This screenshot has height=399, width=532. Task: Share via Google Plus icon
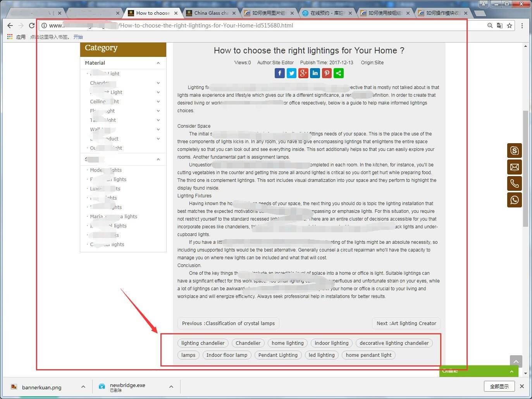pos(303,73)
